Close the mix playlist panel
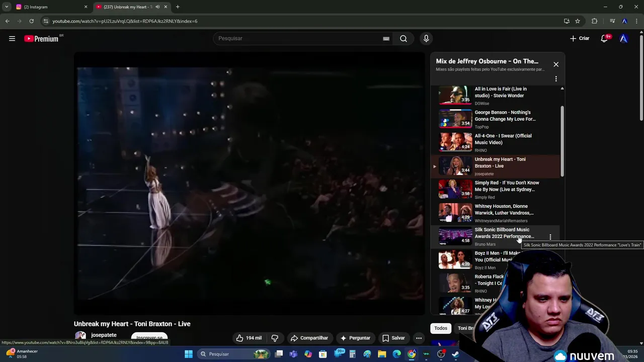 click(556, 64)
